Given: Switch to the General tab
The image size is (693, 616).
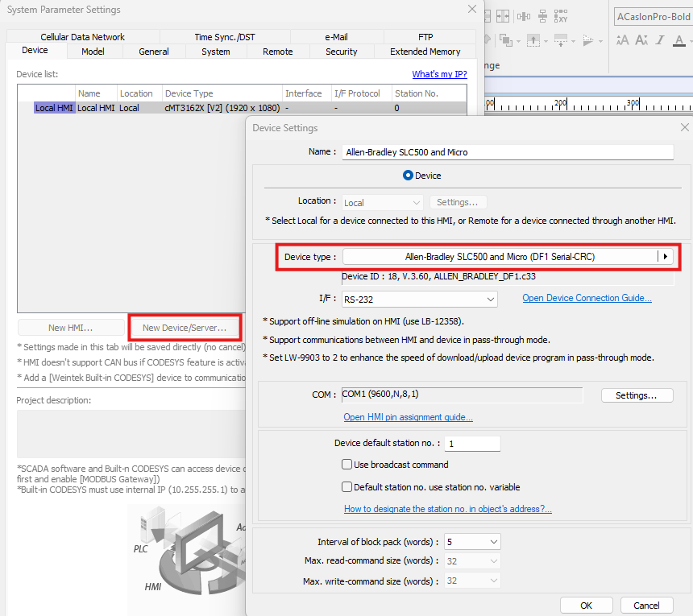Looking at the screenshot, I should tap(154, 52).
